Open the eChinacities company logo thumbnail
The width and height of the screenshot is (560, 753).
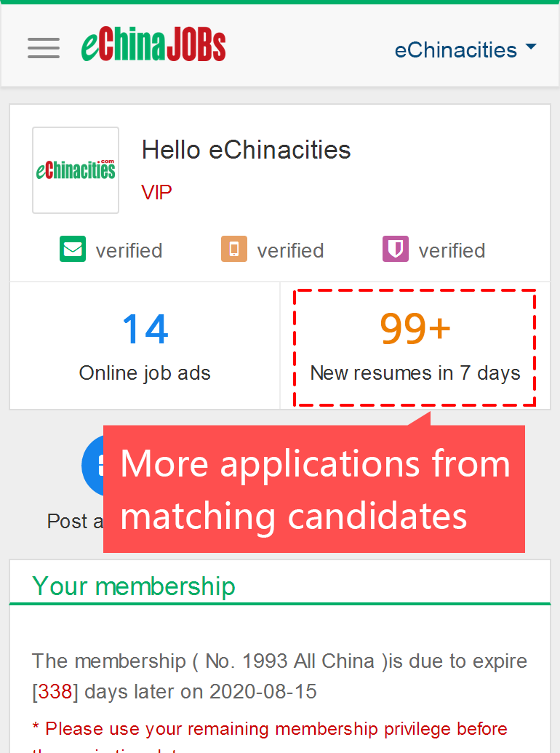pyautogui.click(x=76, y=170)
